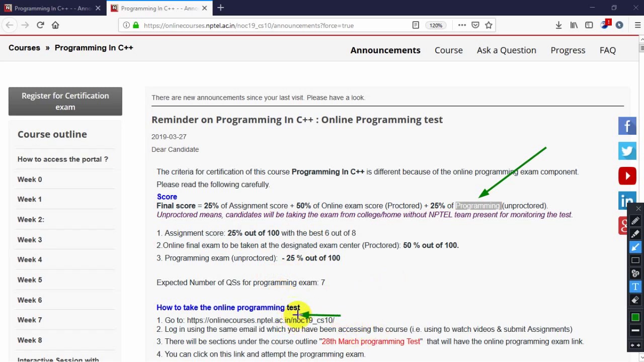Screen dimensions: 644x362
Task: Open the YouTube social icon
Action: tap(627, 176)
